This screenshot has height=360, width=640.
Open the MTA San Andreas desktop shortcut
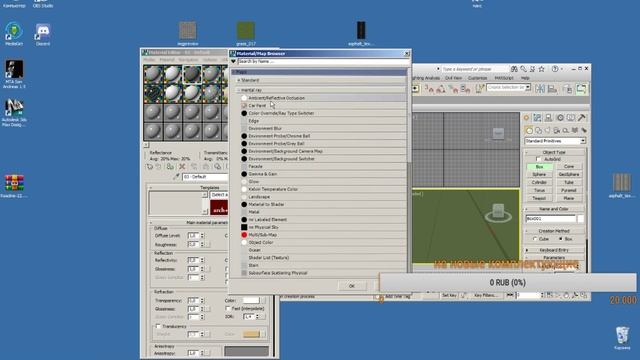pos(14,74)
